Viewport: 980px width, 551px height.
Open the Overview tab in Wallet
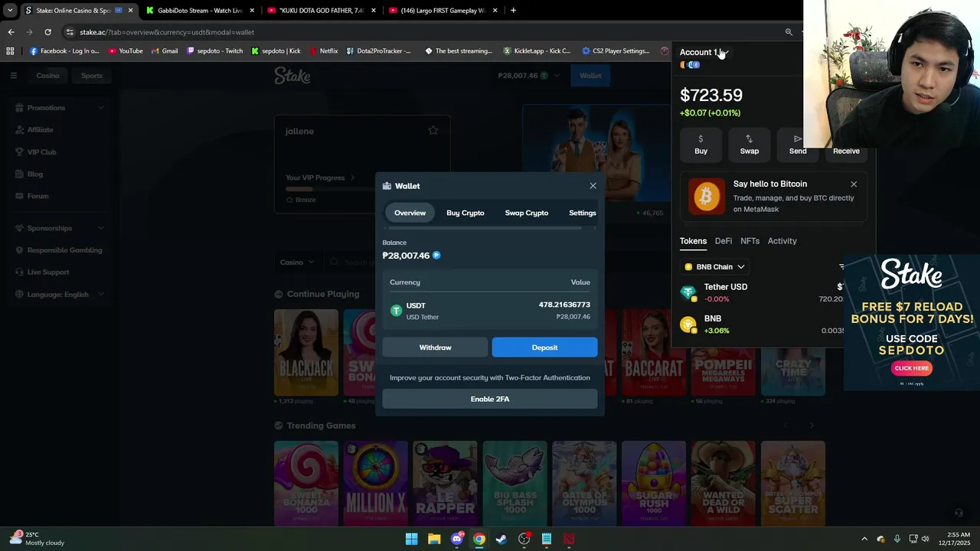pos(410,213)
